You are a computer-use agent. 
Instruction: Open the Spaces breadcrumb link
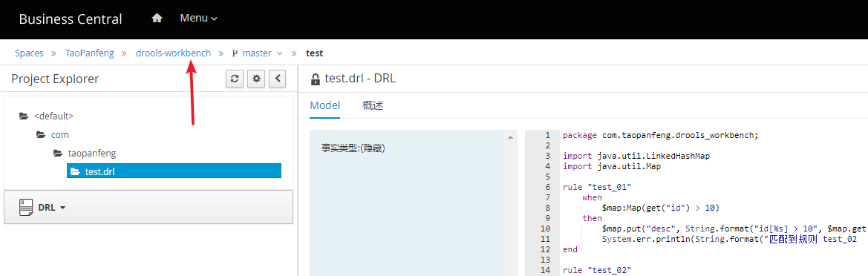point(30,53)
